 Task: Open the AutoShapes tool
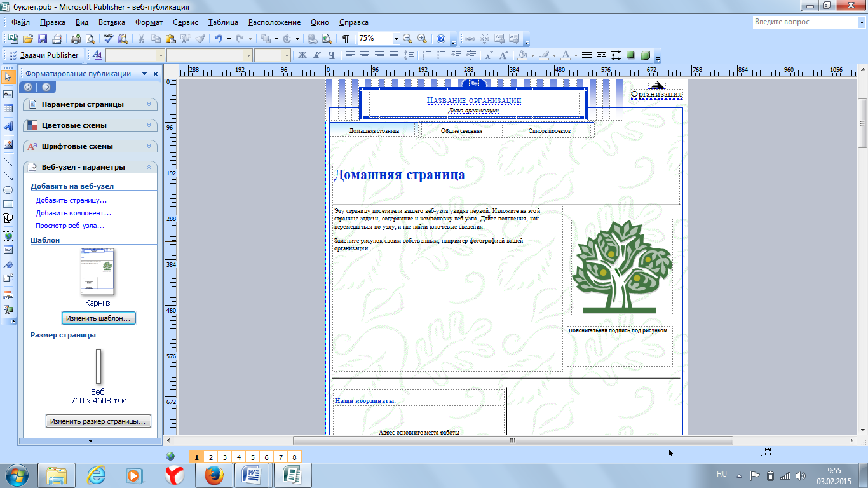tap(8, 218)
